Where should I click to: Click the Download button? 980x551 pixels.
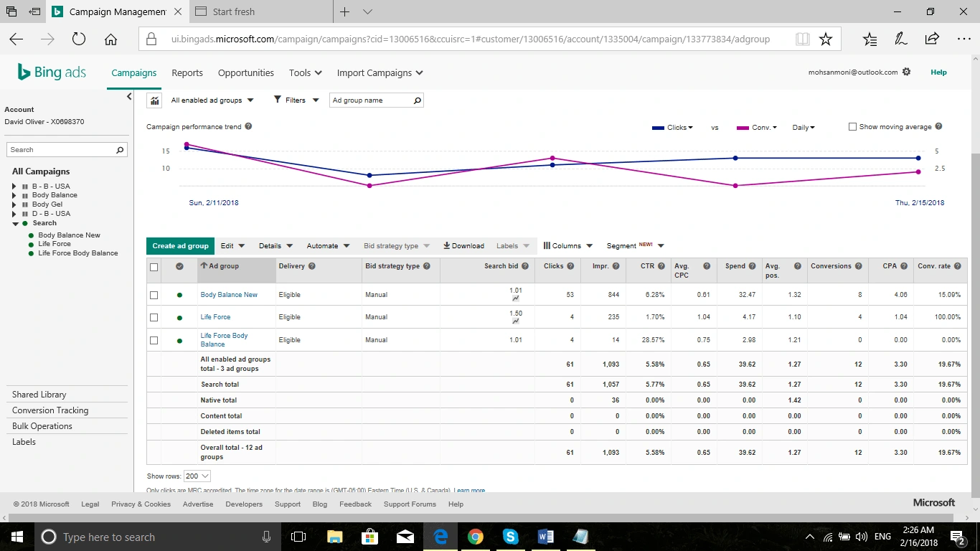[463, 245]
